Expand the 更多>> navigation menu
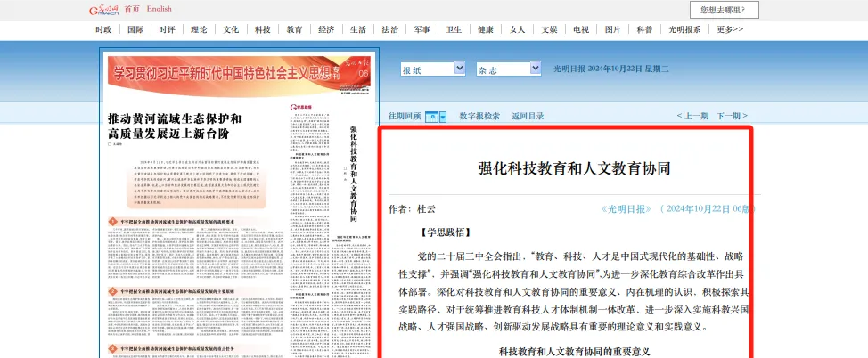The width and height of the screenshot is (868, 358). tap(730, 29)
